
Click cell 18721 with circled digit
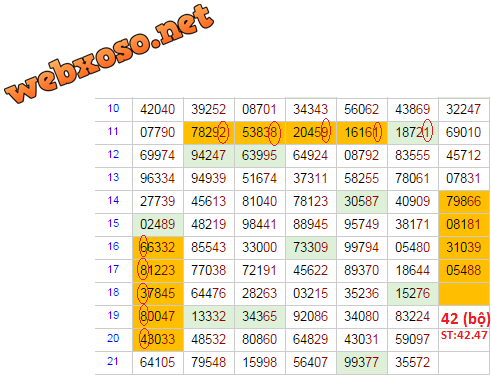pyautogui.click(x=413, y=133)
